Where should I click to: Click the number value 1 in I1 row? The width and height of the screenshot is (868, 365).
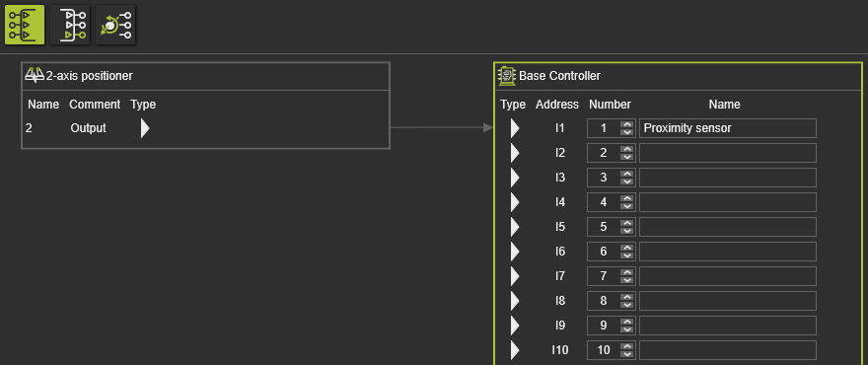point(604,128)
